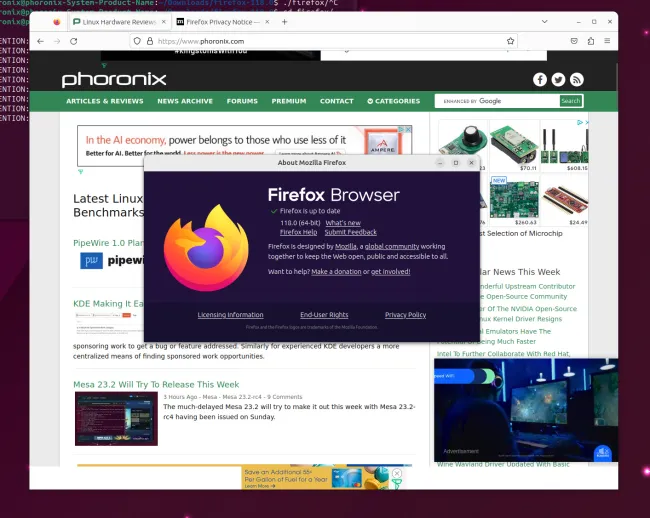Close the Linux Hardware Reviews tab
This screenshot has height=518, width=650.
[x=164, y=22]
